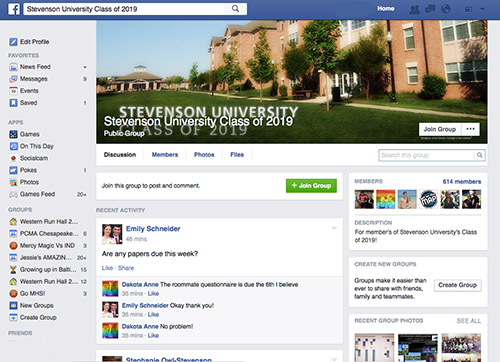This screenshot has height=362, width=500.
Task: Click the Edit Profile pencil icon
Action: 13,42
